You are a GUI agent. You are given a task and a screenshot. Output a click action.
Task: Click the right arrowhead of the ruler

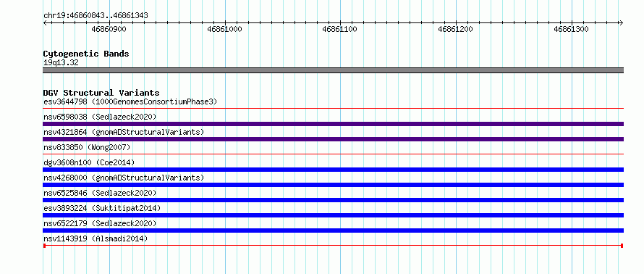coord(622,23)
